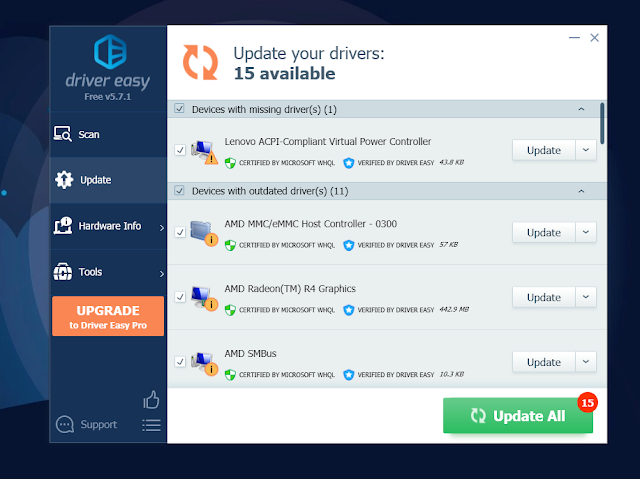Click the AMD Radeon R4 Graphics device icon
The width and height of the screenshot is (640, 479).
[204, 298]
